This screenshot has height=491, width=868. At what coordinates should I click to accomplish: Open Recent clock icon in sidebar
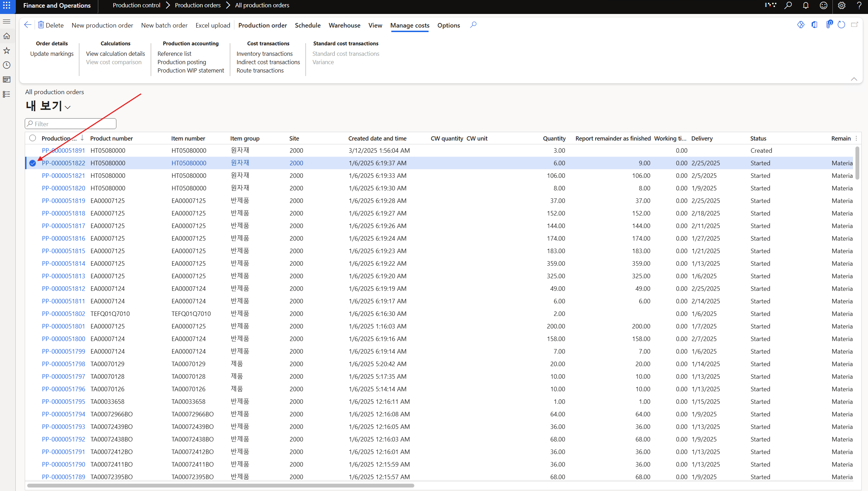[7, 65]
